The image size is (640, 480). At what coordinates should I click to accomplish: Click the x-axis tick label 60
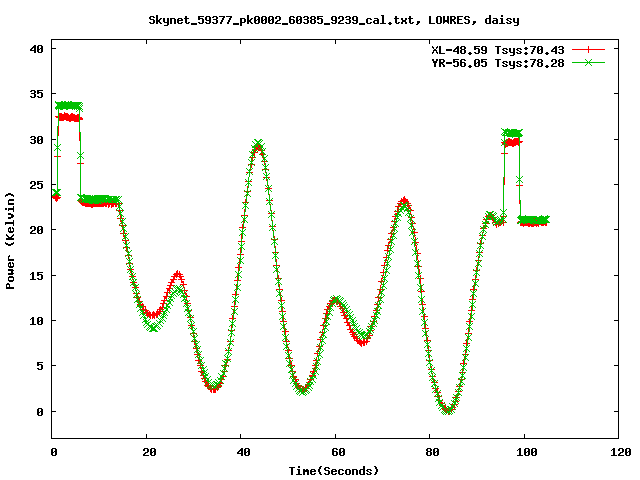click(x=338, y=452)
